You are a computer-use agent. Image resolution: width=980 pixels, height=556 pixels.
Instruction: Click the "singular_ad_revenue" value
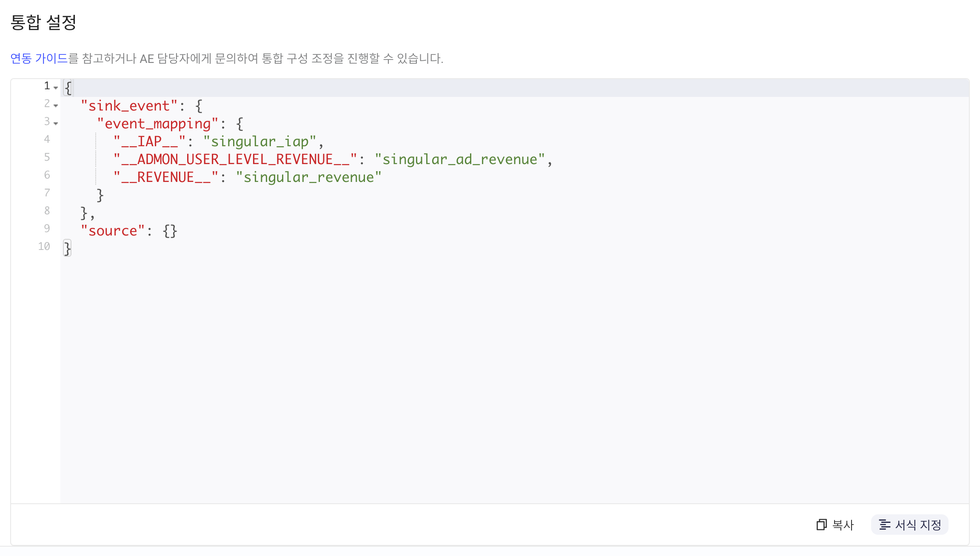coord(460,159)
